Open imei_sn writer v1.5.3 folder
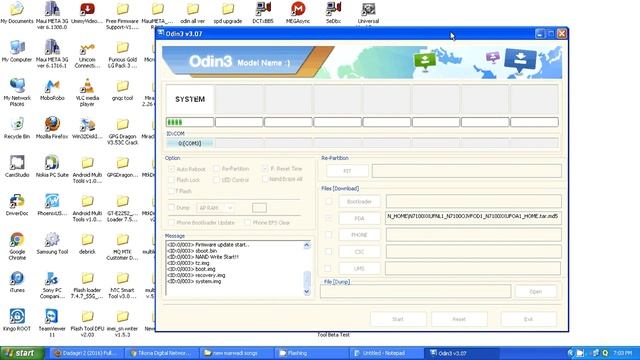The image size is (640, 360). coord(122,323)
